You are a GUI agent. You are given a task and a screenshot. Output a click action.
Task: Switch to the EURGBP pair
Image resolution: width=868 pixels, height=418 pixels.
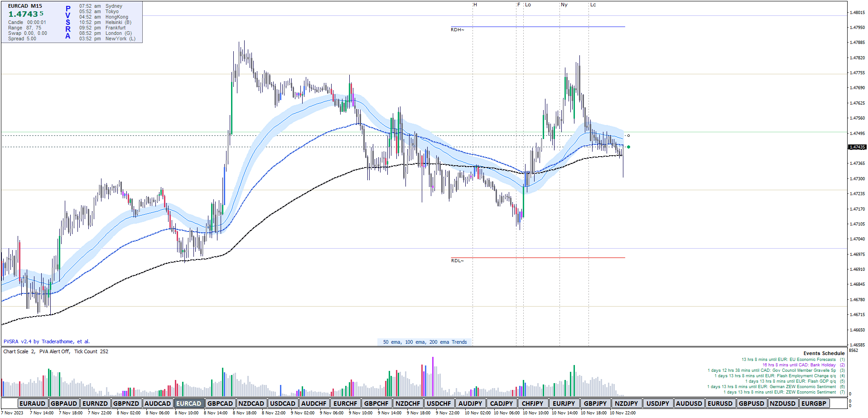coord(814,404)
